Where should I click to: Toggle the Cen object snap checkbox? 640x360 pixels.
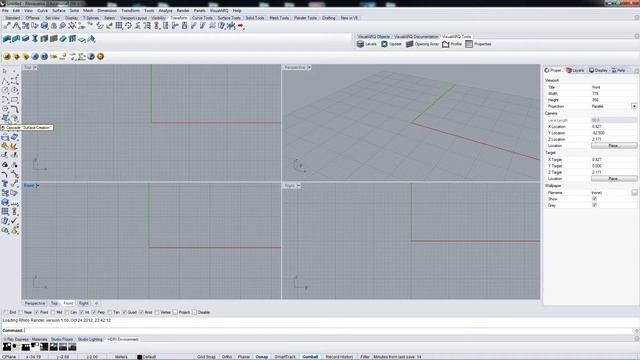click(x=67, y=312)
